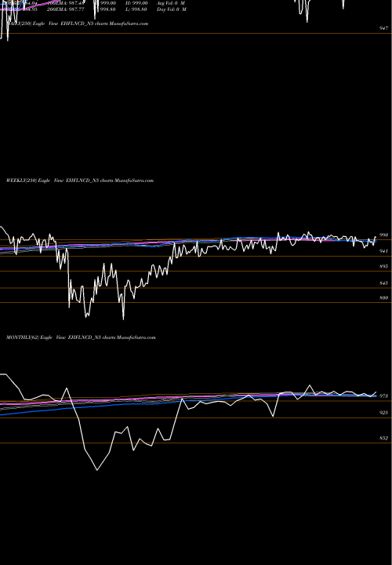The image size is (392, 565).
Task: Click the 895 price label on weekly chart
Action: tap(383, 266)
